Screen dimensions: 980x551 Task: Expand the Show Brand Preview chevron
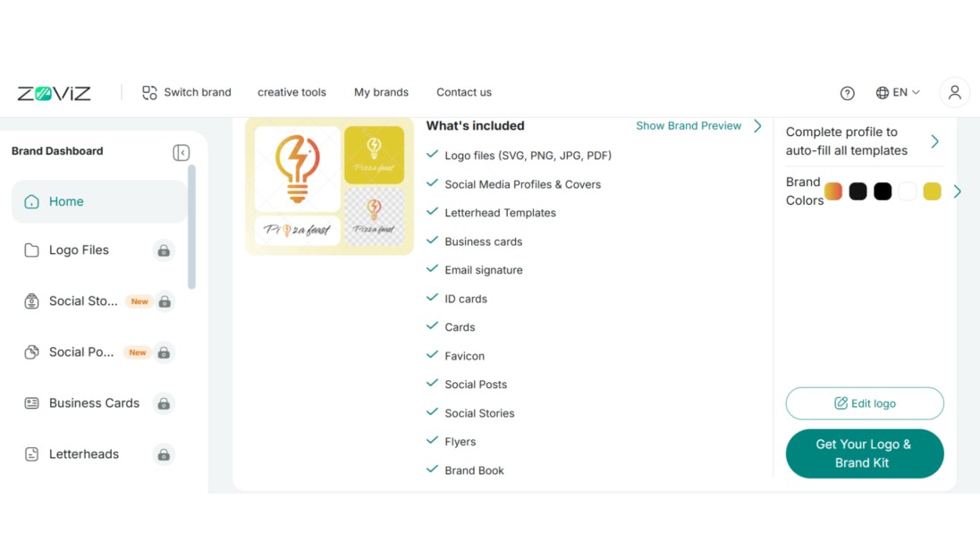click(x=757, y=126)
